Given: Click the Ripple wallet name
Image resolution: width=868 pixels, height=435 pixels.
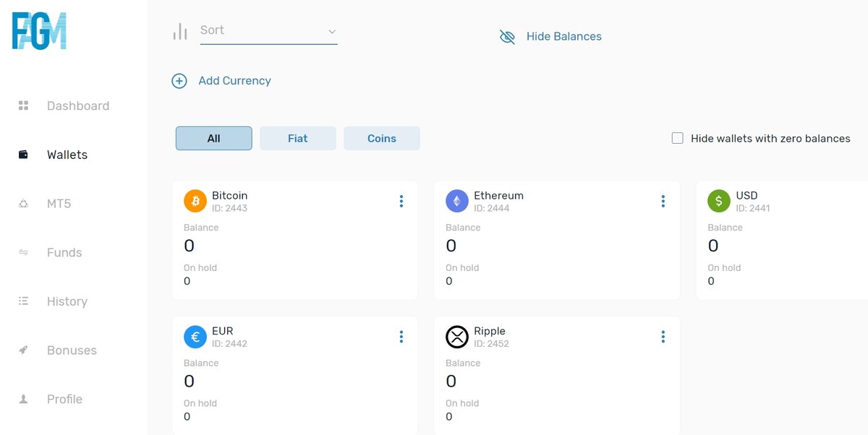Looking at the screenshot, I should click(x=490, y=331).
